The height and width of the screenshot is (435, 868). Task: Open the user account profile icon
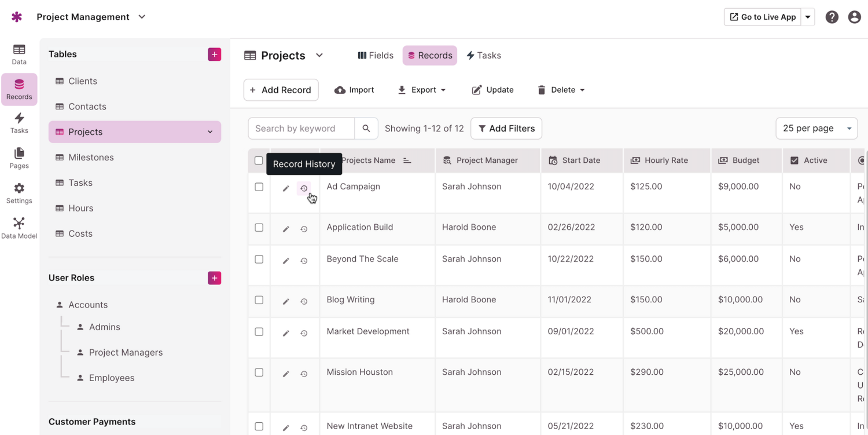854,17
